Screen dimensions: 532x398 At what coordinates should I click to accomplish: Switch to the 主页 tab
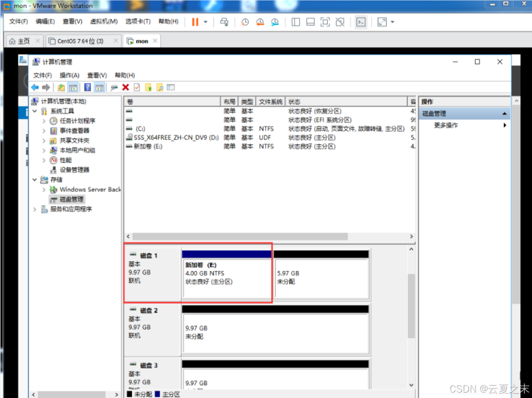tap(24, 41)
